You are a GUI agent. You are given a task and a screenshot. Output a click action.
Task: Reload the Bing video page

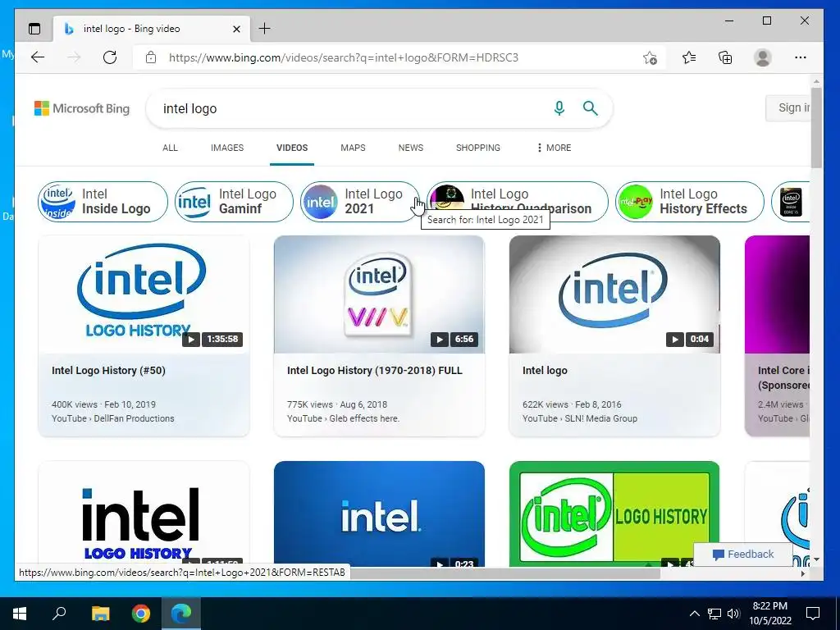pyautogui.click(x=110, y=57)
